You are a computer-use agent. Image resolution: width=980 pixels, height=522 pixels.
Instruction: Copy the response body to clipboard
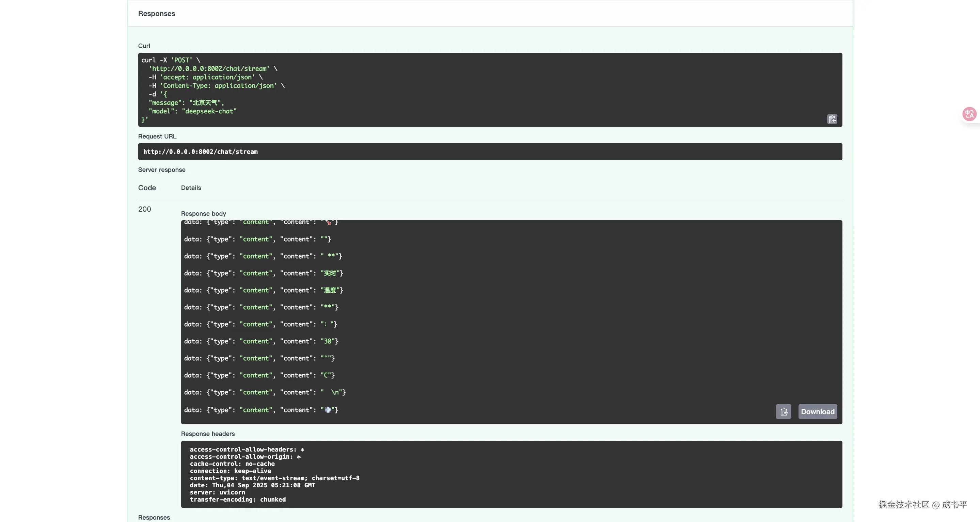pos(783,412)
